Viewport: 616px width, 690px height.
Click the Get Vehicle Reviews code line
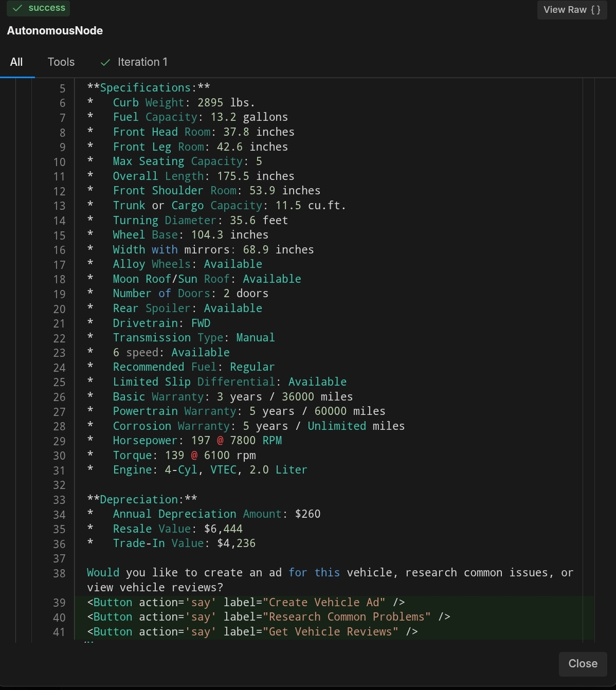click(x=252, y=632)
